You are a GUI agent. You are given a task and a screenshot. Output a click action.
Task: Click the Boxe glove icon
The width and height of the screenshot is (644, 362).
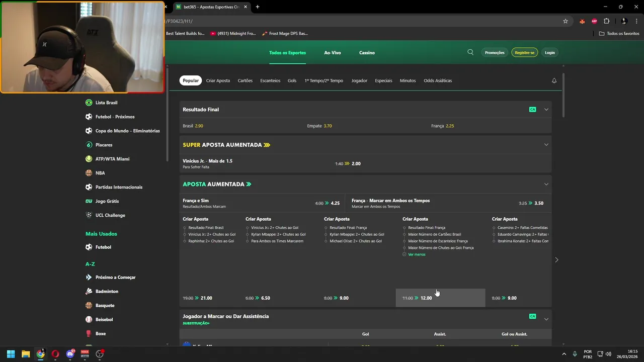coord(89,333)
